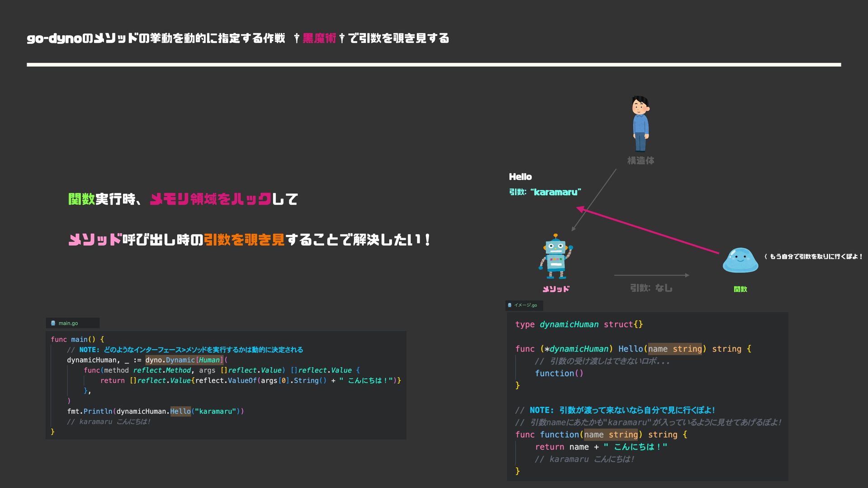Viewport: 868px width, 488px height.
Task: Click the left dagger symbol before 黒魔術
Action: (297, 38)
